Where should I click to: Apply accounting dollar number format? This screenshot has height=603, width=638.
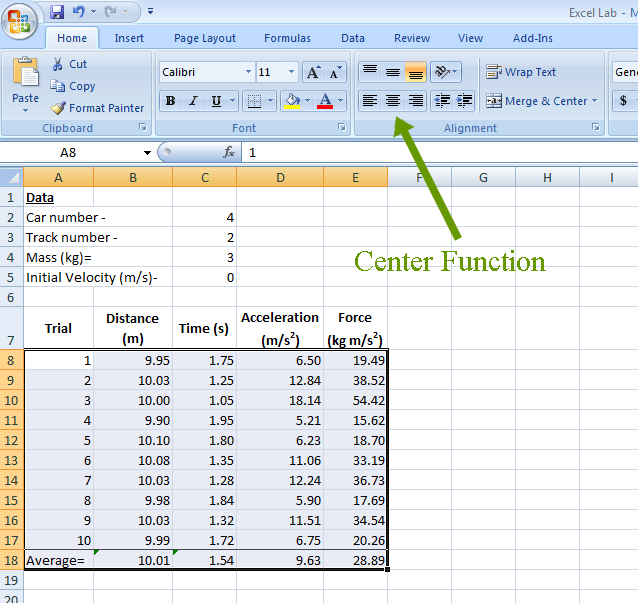[623, 101]
